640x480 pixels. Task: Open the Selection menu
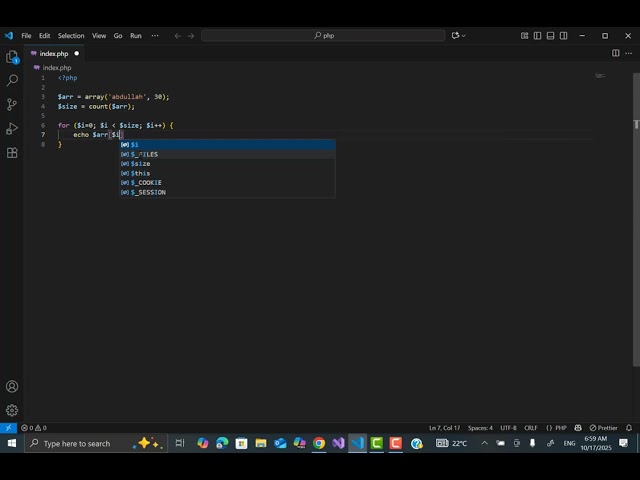(71, 36)
